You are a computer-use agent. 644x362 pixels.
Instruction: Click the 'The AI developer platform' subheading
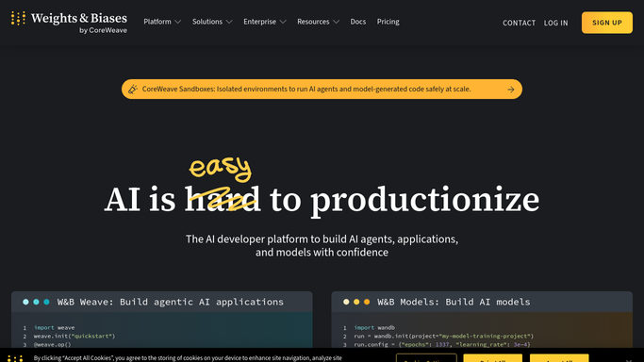322,245
